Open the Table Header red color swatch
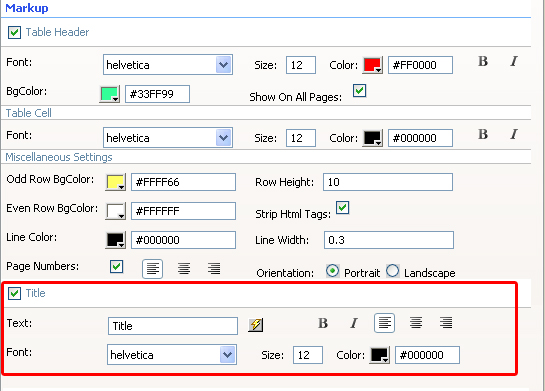Viewport: 545px width, 391px height. (x=373, y=65)
